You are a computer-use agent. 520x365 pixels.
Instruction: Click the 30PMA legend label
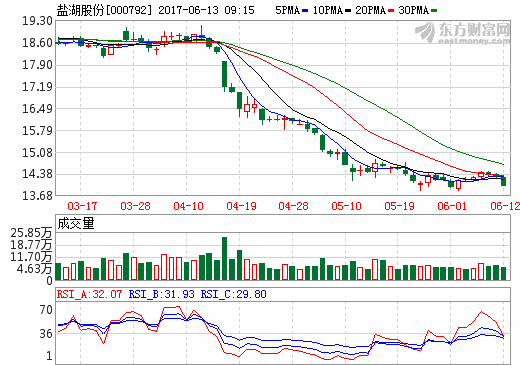point(414,10)
